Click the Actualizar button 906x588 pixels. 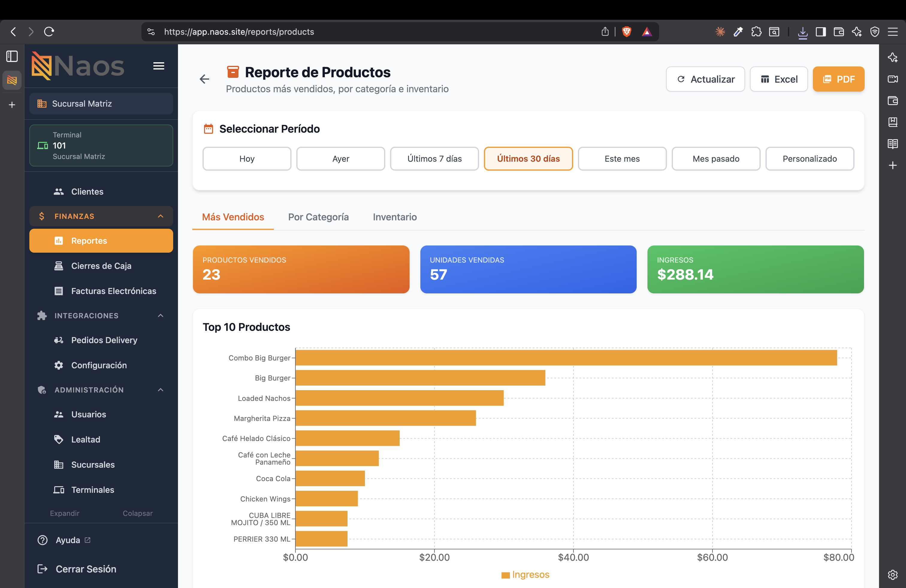705,79
